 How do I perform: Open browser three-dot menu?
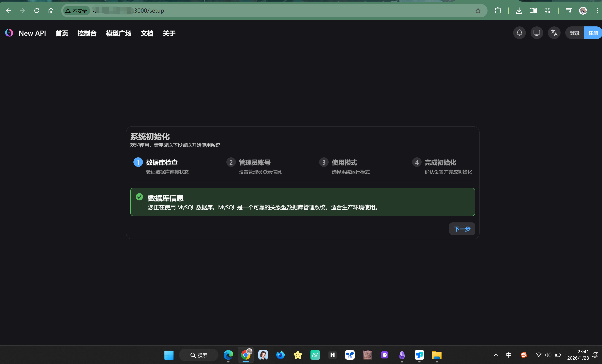pos(597,11)
